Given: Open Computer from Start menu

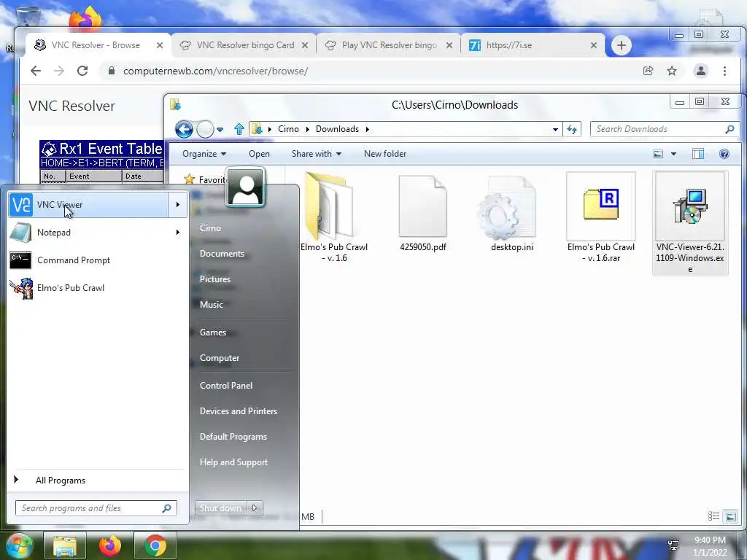Looking at the screenshot, I should tap(219, 358).
